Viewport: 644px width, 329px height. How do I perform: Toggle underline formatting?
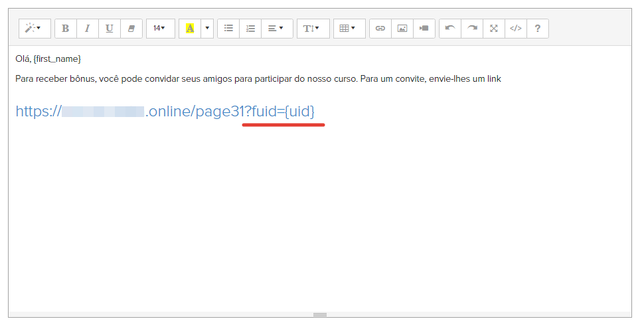[109, 29]
